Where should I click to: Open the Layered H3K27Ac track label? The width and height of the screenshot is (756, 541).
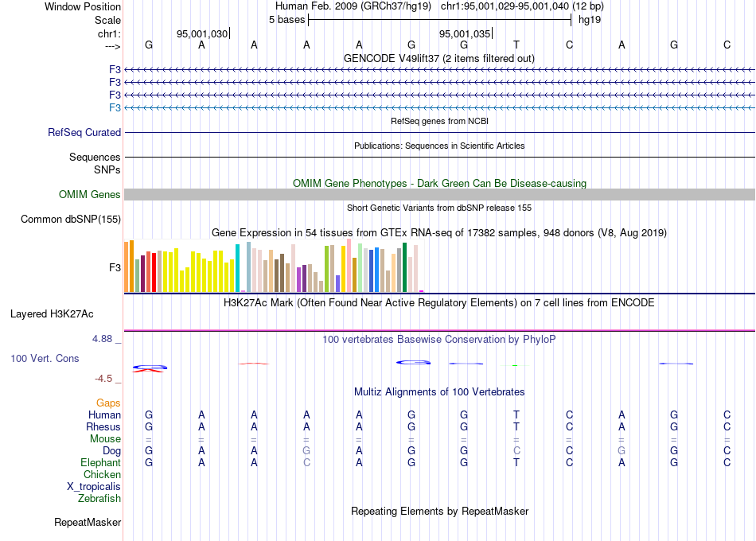(x=52, y=314)
